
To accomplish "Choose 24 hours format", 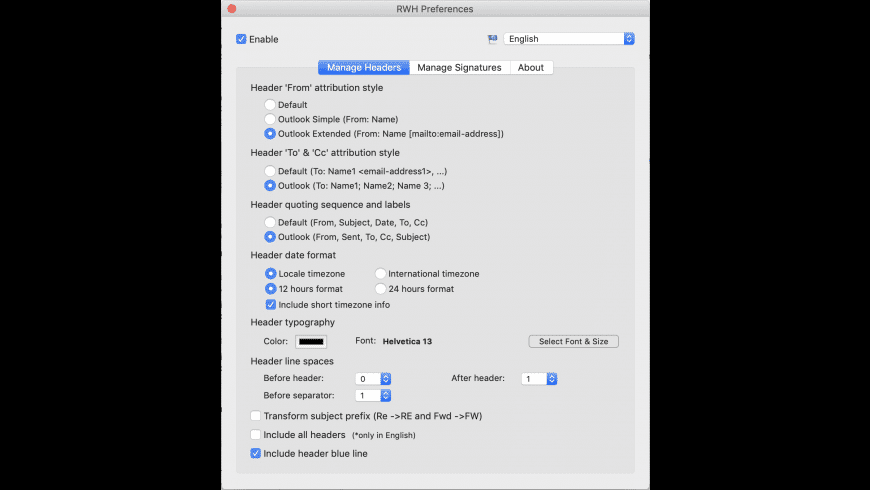I will click(x=380, y=289).
